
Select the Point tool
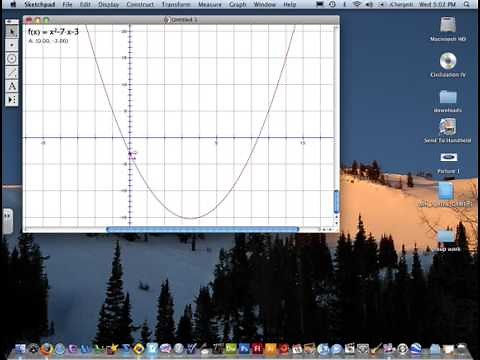[x=12, y=45]
